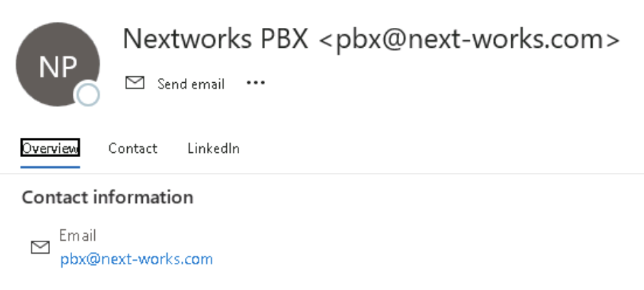Click the envelope icon in Email row
Viewport: 644px width, 290px height.
(x=40, y=247)
